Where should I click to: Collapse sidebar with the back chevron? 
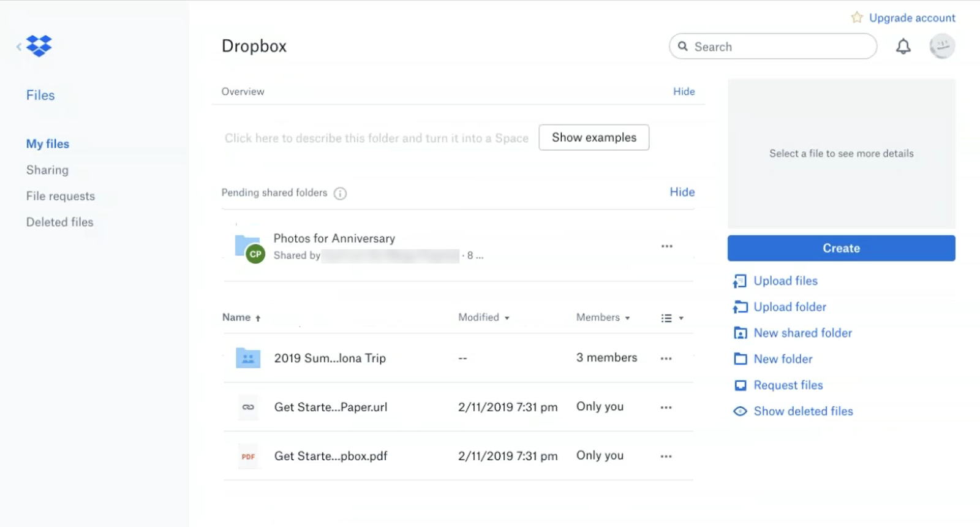click(19, 46)
